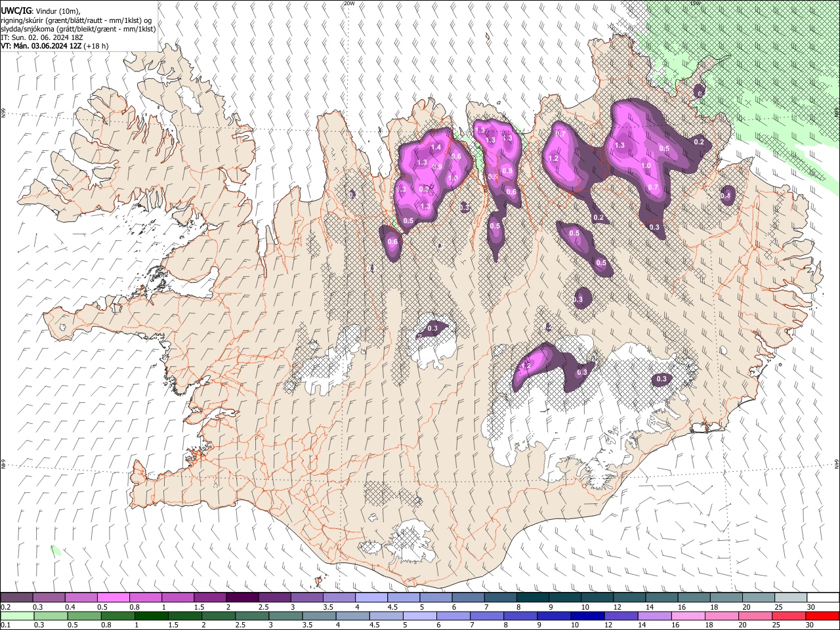Click the pink lower swatch between 18 and 20

tap(721, 616)
